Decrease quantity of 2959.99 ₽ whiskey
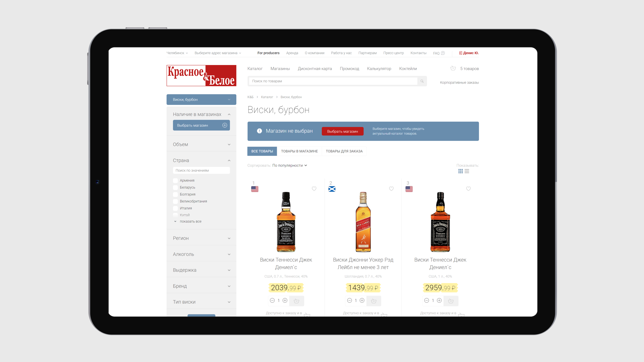This screenshot has width=644, height=362. click(x=426, y=300)
